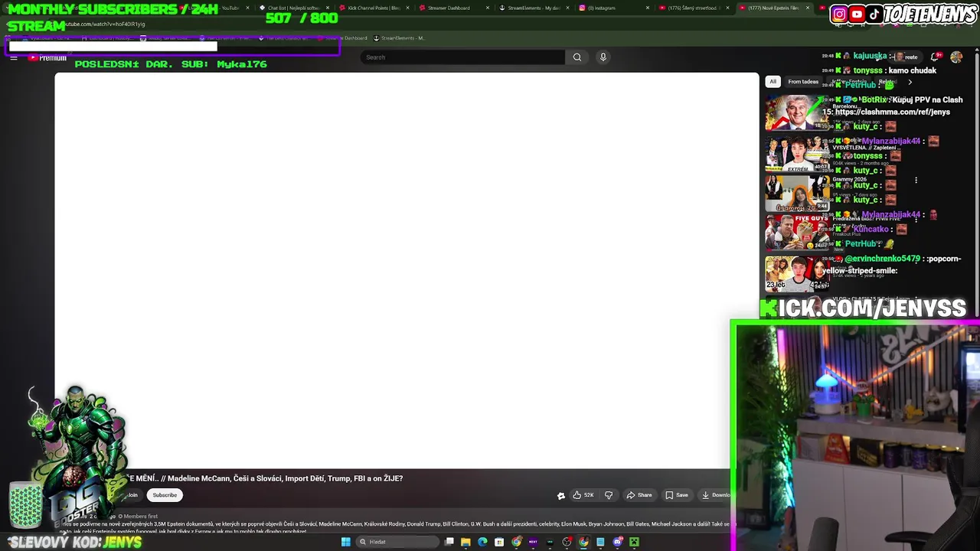Open Microsoft Store from the taskbar
980x551 pixels.
click(x=499, y=542)
